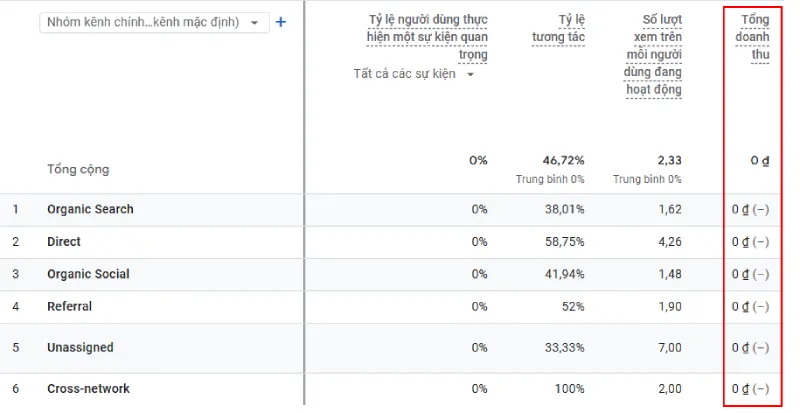Viewport: 800px width, 413px height.
Task: Click the plus icon to add dimension
Action: coord(281,22)
